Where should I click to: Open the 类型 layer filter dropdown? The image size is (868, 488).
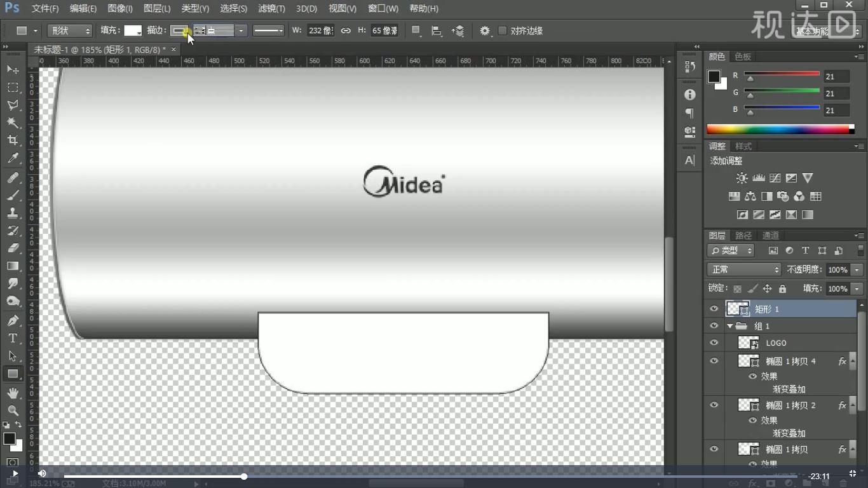[x=731, y=250]
